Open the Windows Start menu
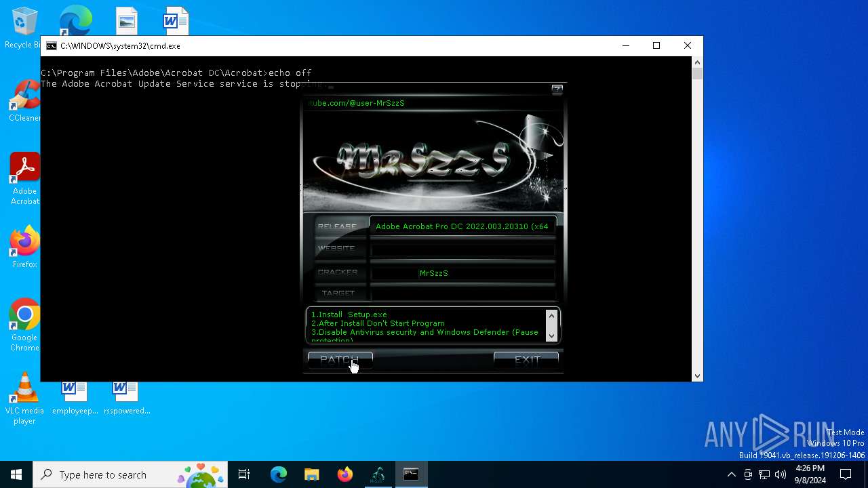Viewport: 868px width, 488px height. pyautogui.click(x=16, y=474)
